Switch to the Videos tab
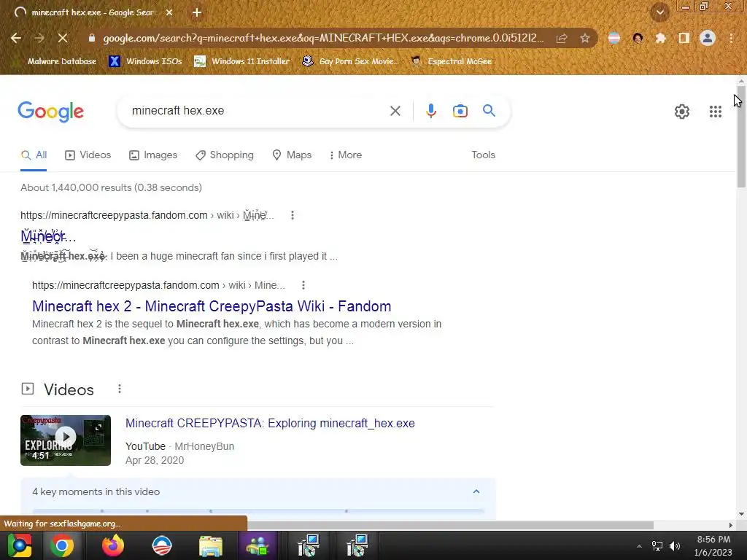 point(88,155)
